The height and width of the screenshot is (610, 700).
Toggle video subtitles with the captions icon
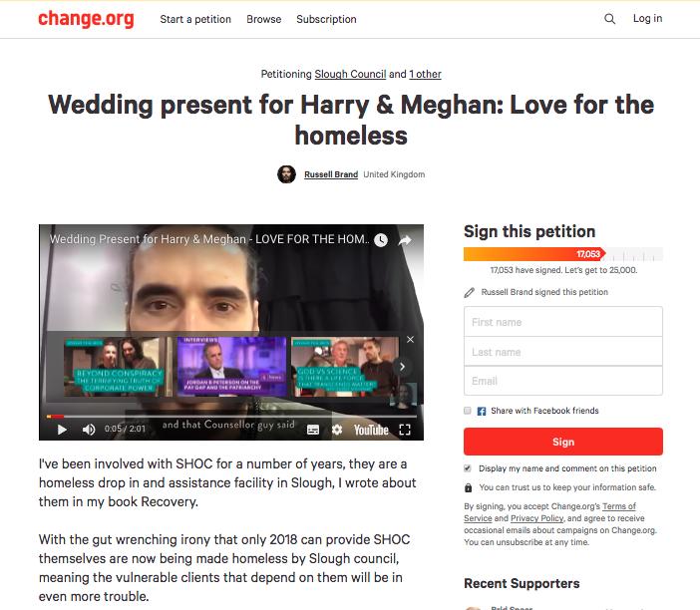[313, 430]
